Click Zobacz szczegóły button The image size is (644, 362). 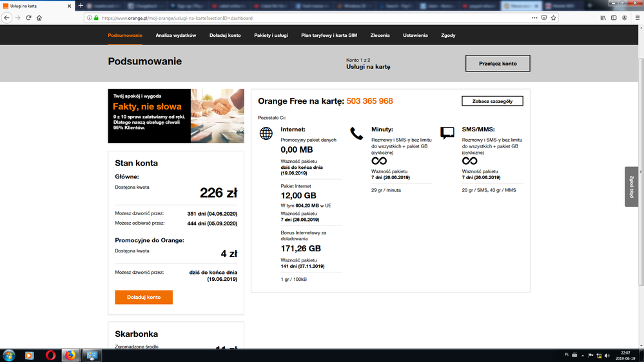coord(493,101)
